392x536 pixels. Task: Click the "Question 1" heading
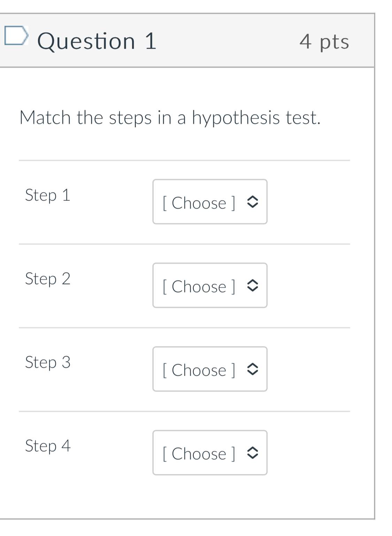tap(97, 41)
